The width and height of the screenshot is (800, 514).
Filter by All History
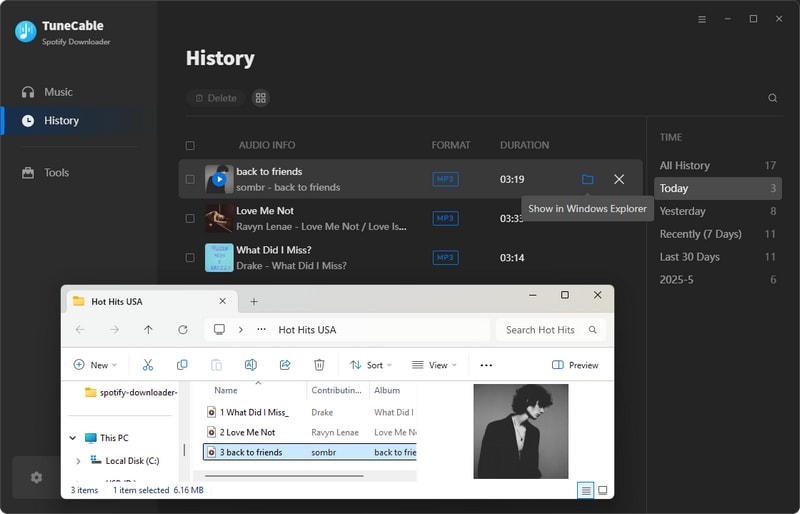[717, 165]
